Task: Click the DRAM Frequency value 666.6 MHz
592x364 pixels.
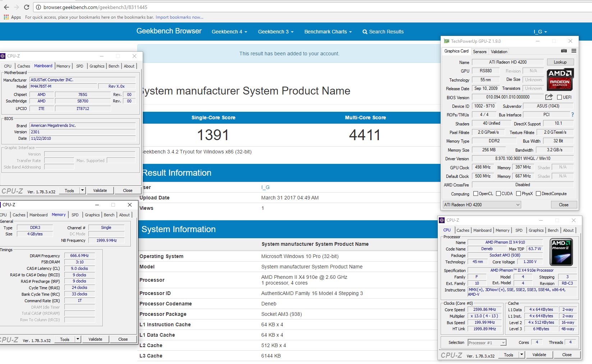Action: click(79, 255)
